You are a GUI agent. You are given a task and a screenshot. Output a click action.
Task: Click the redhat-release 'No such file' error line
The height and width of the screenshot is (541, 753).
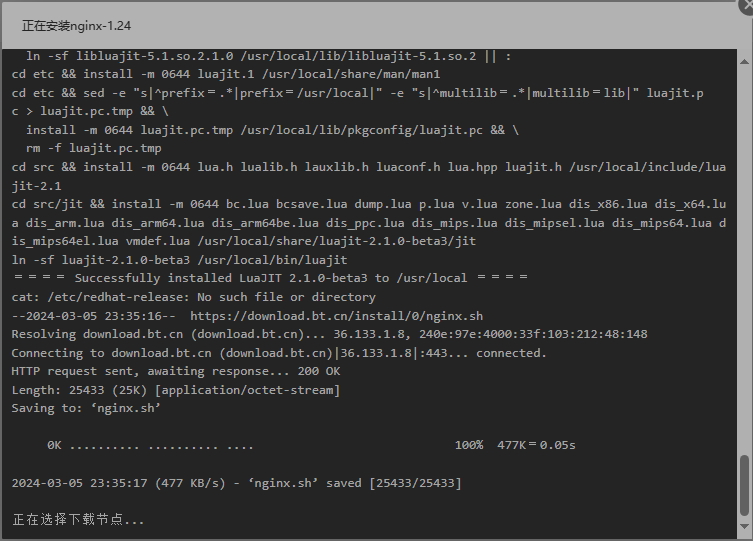pyautogui.click(x=194, y=297)
